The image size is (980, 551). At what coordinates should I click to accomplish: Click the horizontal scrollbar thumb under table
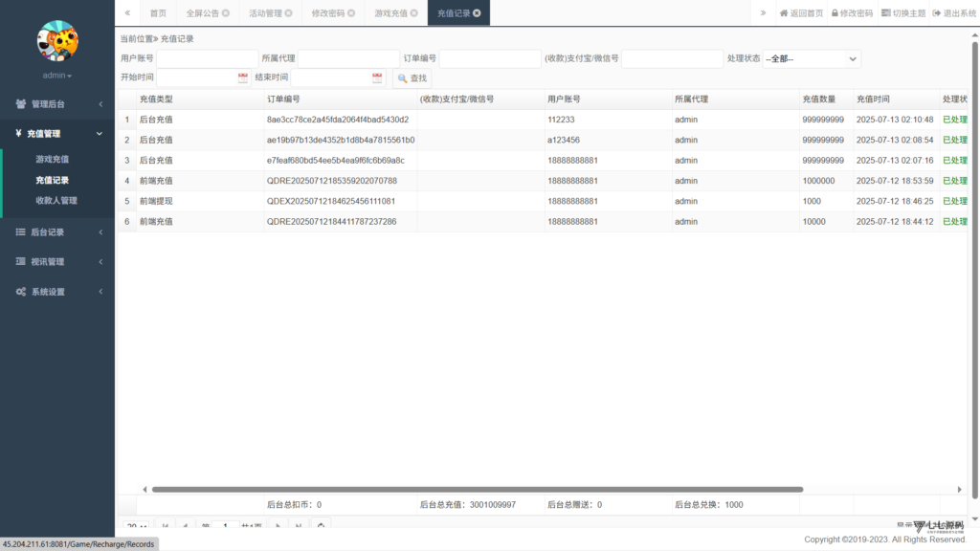pos(478,490)
